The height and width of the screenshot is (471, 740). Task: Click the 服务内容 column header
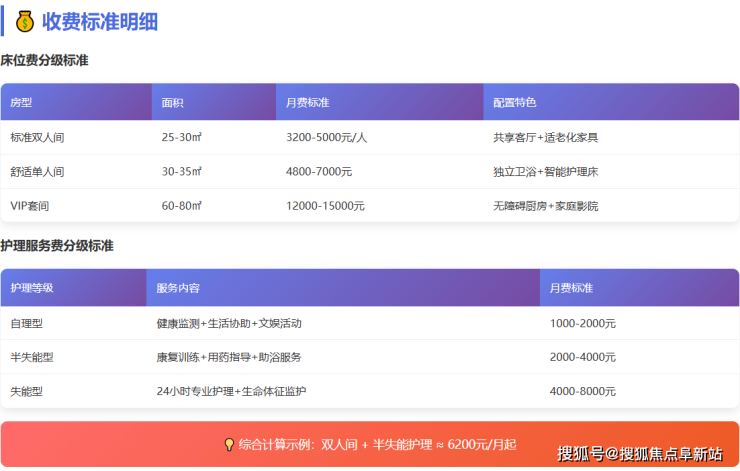coord(178,288)
